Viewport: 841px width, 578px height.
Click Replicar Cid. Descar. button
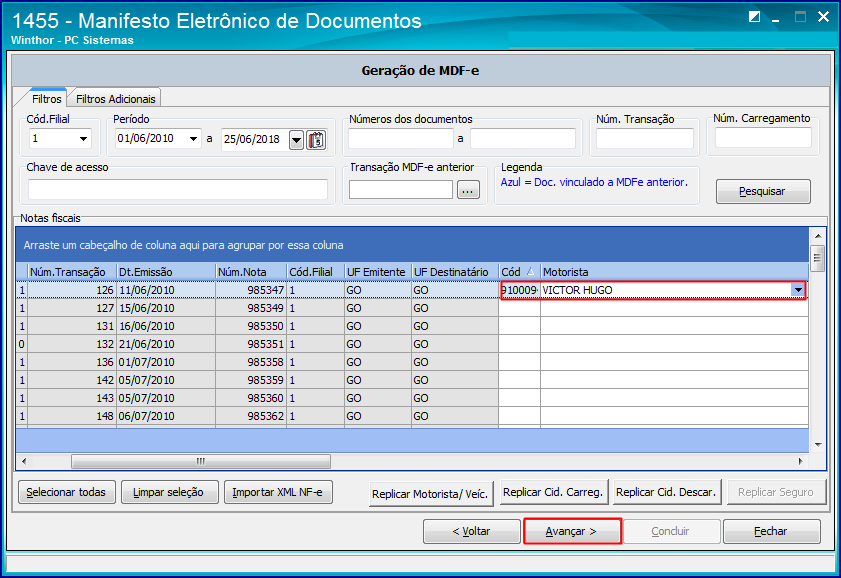click(x=667, y=492)
